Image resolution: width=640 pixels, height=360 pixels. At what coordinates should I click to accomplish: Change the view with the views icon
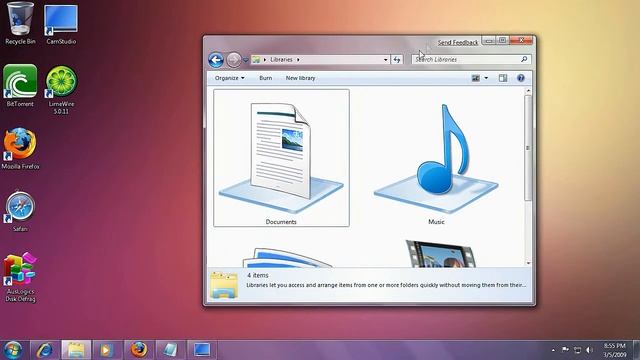pos(476,78)
